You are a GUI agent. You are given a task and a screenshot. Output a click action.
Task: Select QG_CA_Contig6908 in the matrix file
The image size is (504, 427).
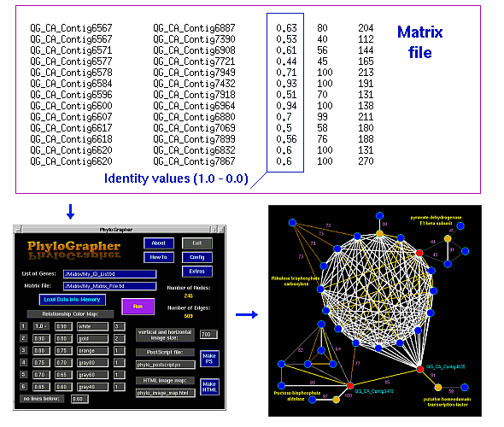click(194, 50)
